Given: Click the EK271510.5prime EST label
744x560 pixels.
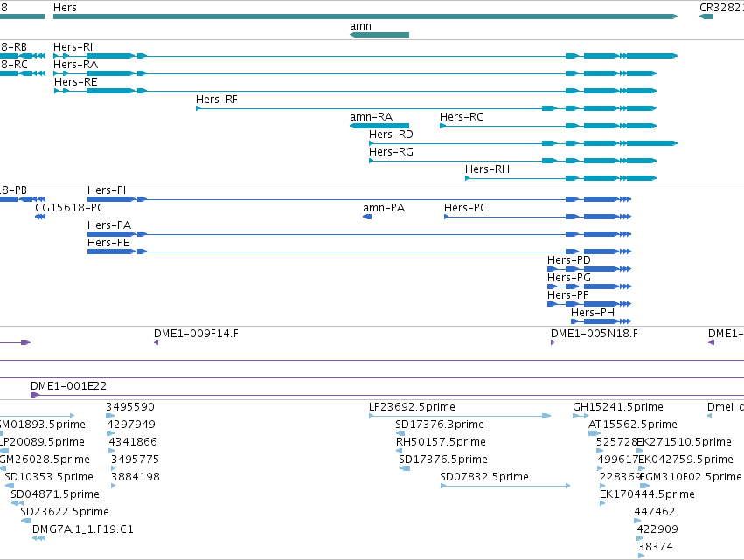Looking at the screenshot, I should click(x=685, y=442).
